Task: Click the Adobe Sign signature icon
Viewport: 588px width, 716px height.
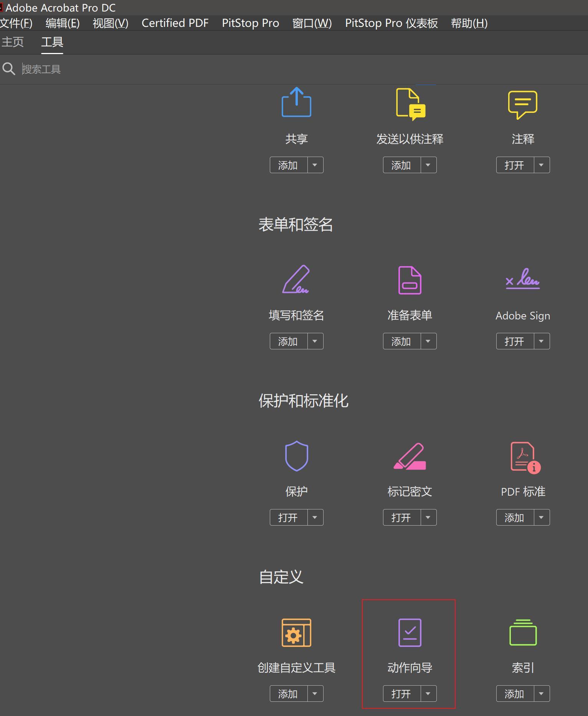Action: tap(523, 278)
